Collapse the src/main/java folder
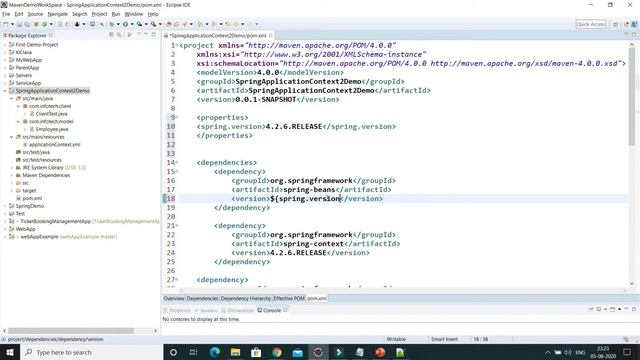The height and width of the screenshot is (360, 640). point(12,98)
